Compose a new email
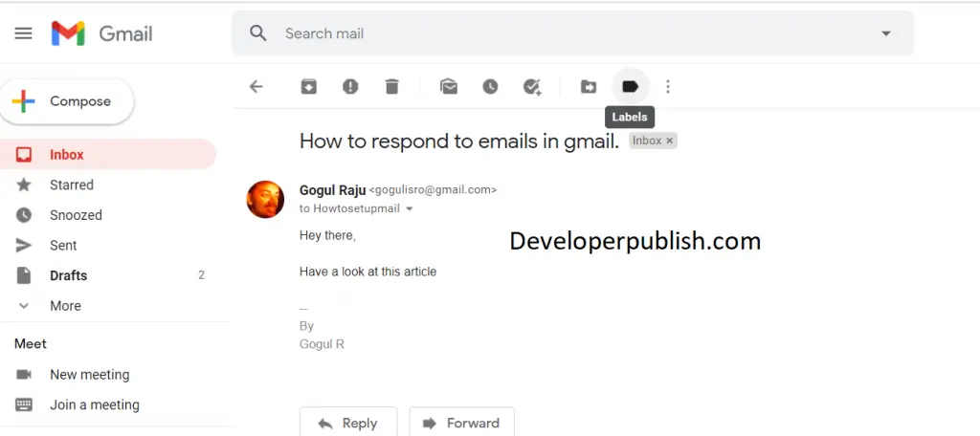Viewport: 980px width, 436px height. pos(67,101)
